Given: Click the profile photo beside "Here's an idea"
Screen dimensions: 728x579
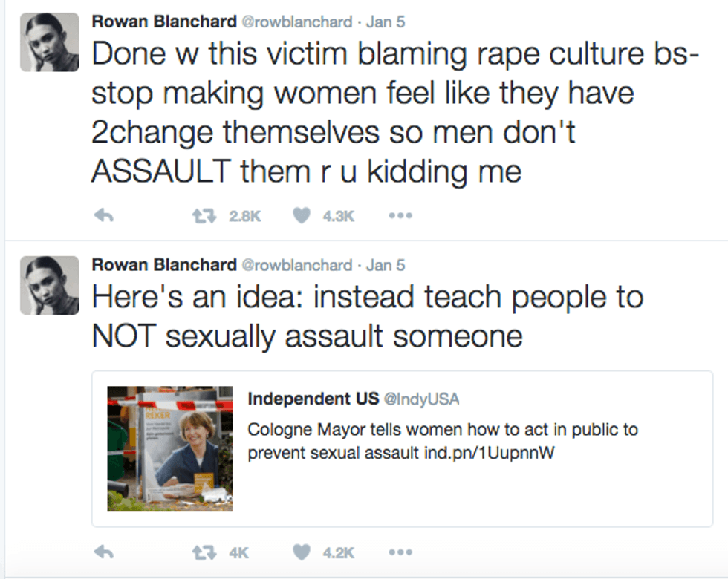Looking at the screenshot, I should 49,285.
